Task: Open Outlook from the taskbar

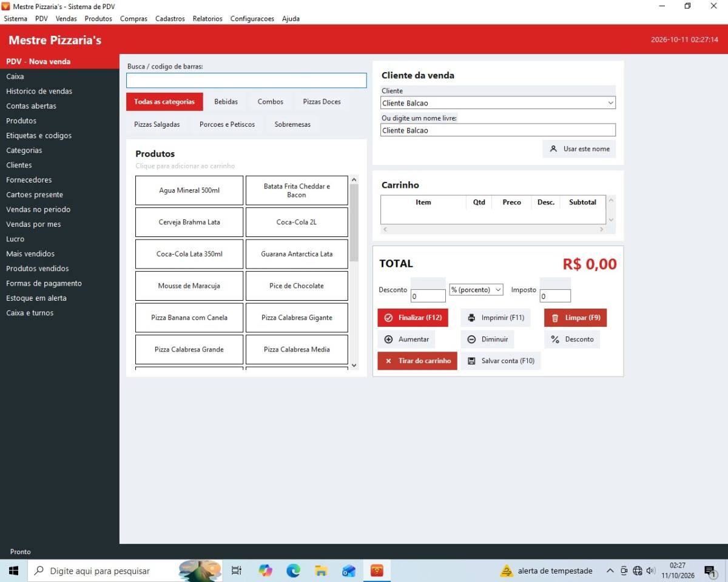Action: [349, 570]
